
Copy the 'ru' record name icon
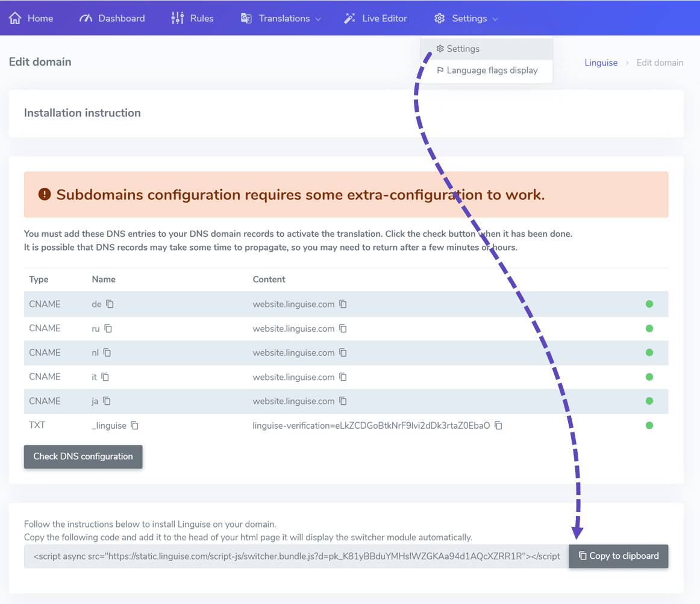[x=108, y=329]
